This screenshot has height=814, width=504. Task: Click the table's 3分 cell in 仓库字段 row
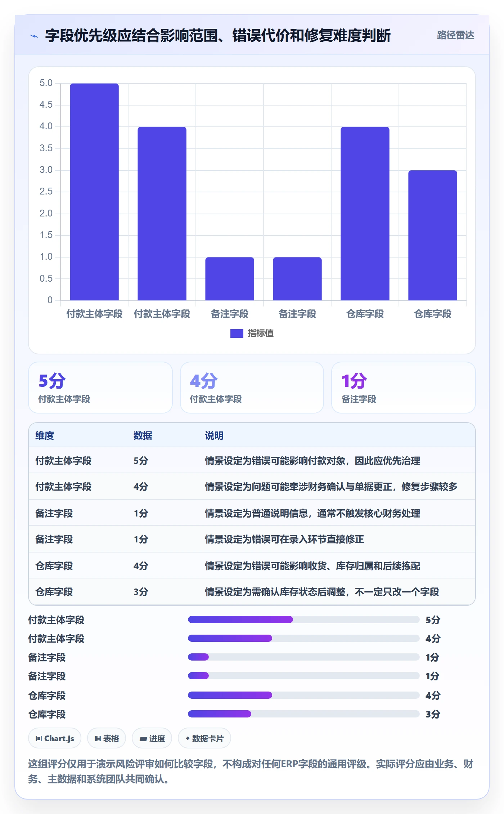point(141,592)
